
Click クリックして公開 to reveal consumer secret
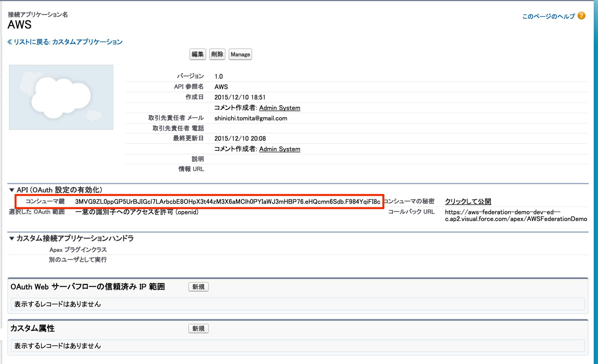[468, 201]
